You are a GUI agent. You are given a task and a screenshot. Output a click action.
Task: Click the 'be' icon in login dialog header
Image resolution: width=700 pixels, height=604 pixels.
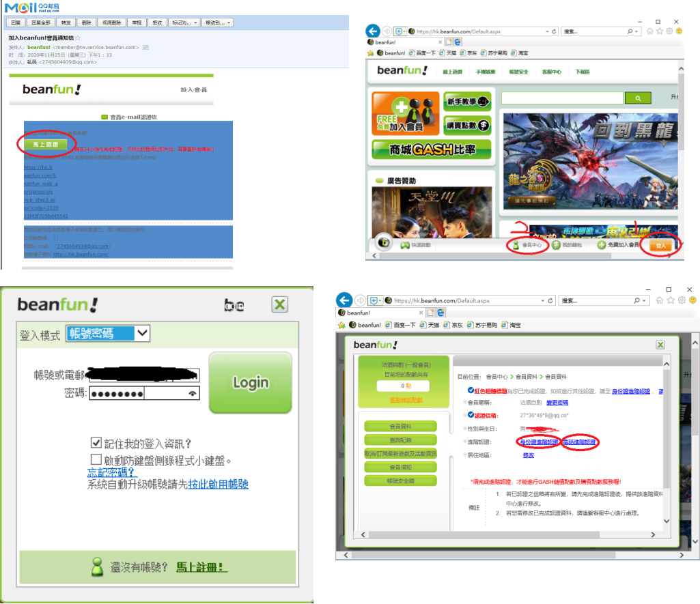(x=234, y=305)
